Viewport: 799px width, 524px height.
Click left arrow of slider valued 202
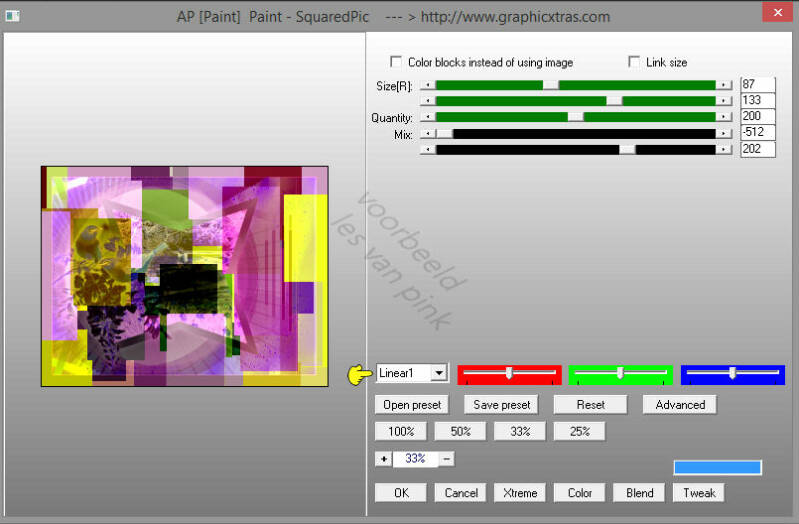pos(428,150)
